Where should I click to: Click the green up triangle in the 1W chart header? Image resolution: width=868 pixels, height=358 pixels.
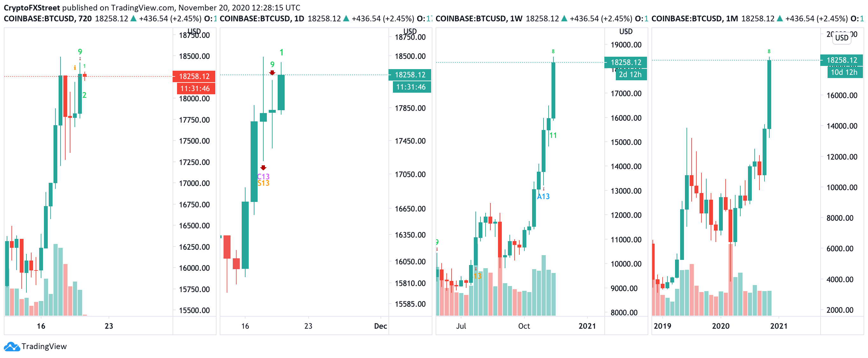(x=564, y=18)
